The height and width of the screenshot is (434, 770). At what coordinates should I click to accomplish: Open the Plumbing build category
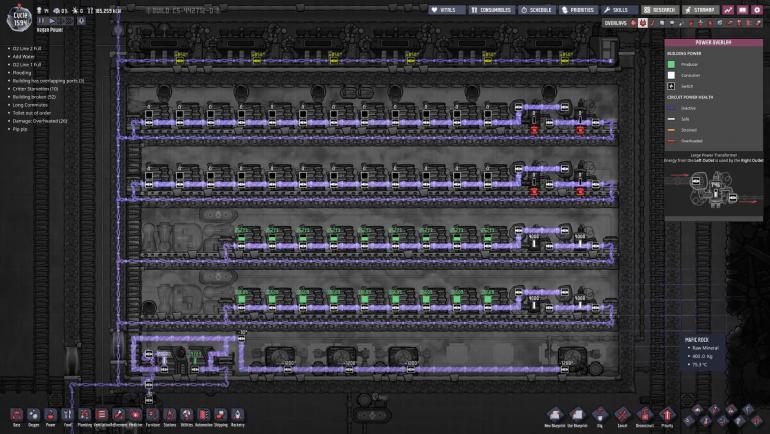pyautogui.click(x=84, y=416)
